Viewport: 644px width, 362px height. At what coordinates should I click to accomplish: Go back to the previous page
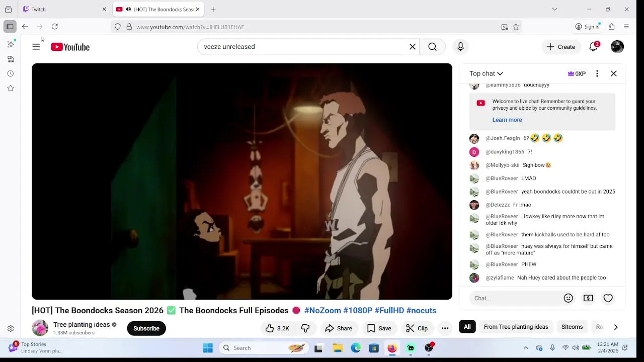tap(25, 27)
